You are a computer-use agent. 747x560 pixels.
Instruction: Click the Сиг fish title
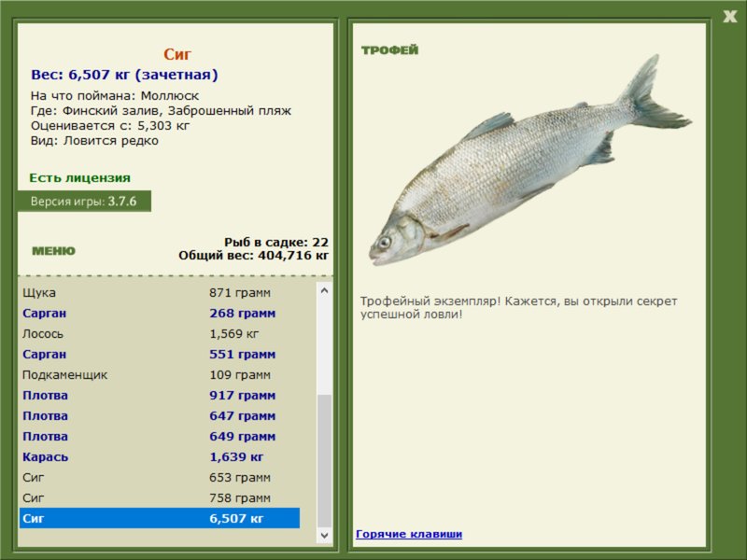177,54
